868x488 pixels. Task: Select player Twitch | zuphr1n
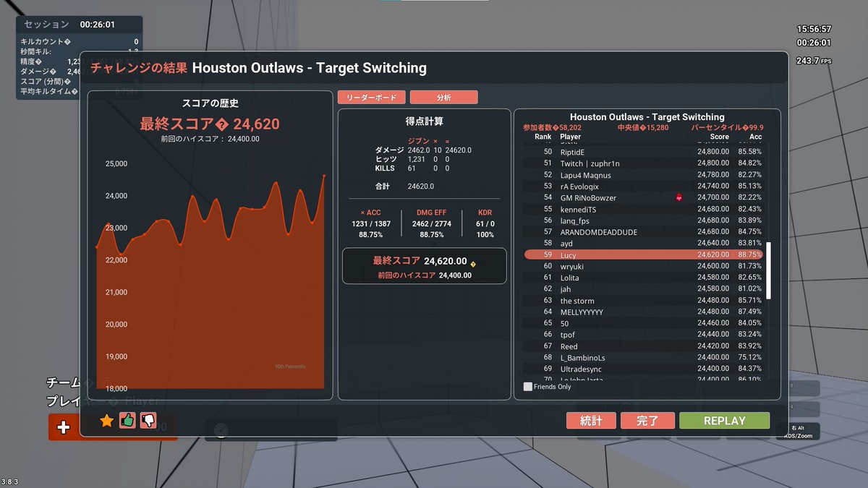click(x=643, y=163)
